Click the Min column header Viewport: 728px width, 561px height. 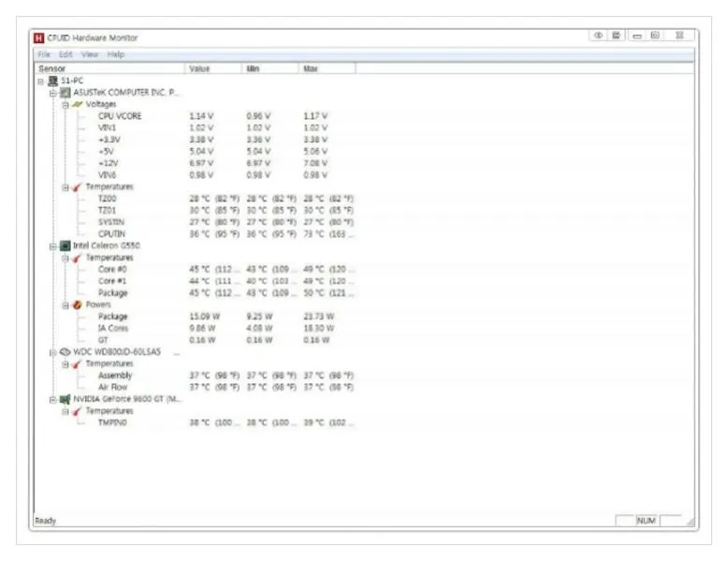pyautogui.click(x=270, y=68)
